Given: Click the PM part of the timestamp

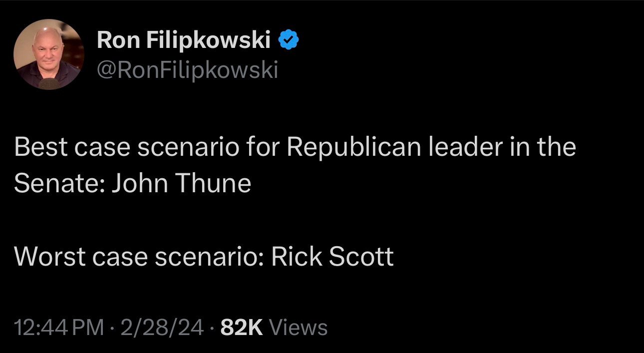Looking at the screenshot, I should tap(87, 328).
